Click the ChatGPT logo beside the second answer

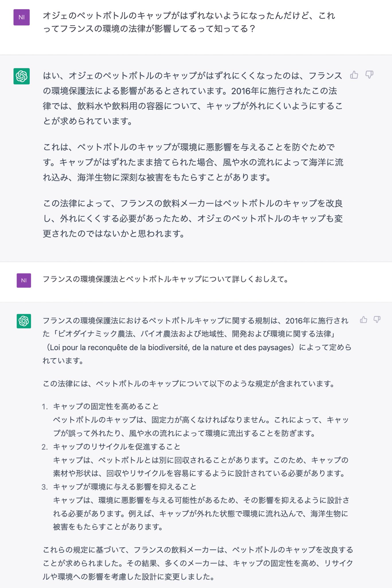pyautogui.click(x=24, y=321)
